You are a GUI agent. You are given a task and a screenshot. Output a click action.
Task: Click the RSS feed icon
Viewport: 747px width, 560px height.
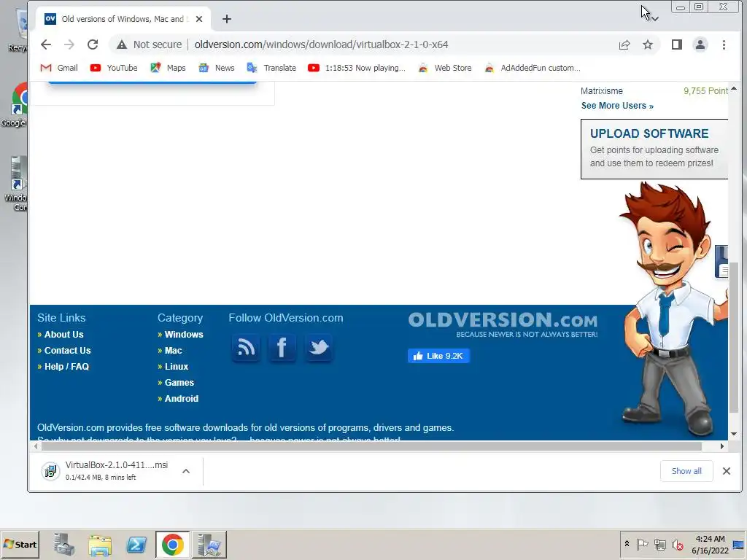(246, 348)
